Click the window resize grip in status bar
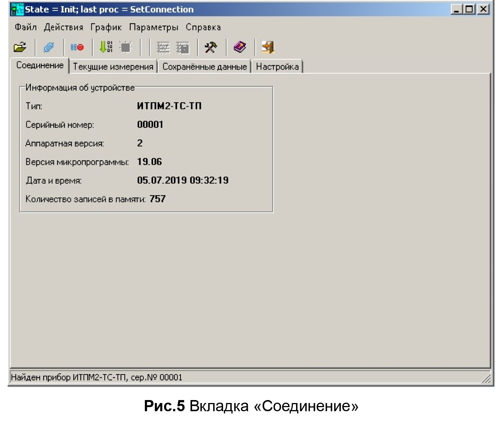 (486, 378)
